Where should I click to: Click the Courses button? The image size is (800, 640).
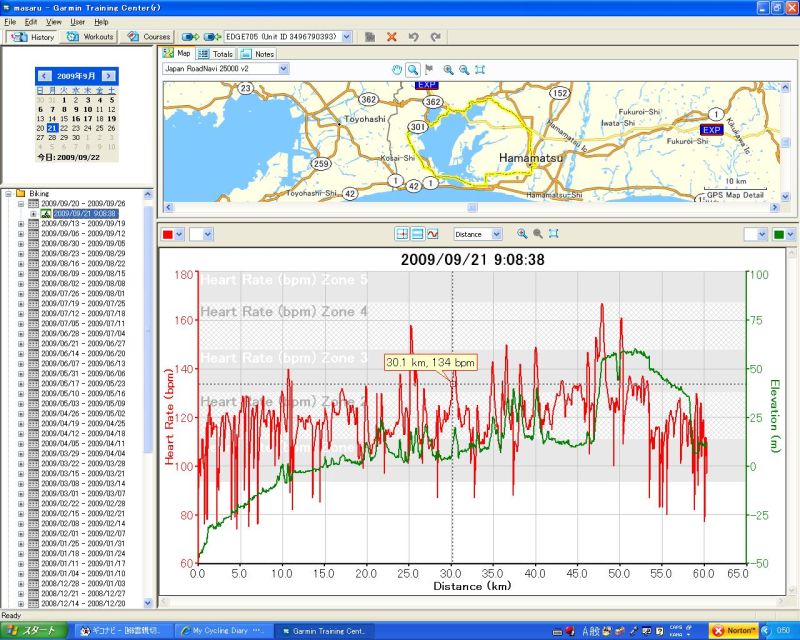coord(148,37)
